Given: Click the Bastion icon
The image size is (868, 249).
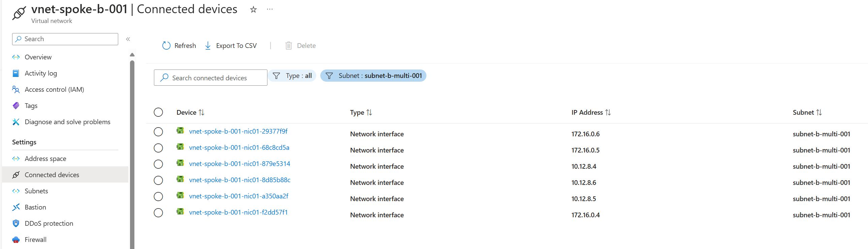Looking at the screenshot, I should coord(16,207).
